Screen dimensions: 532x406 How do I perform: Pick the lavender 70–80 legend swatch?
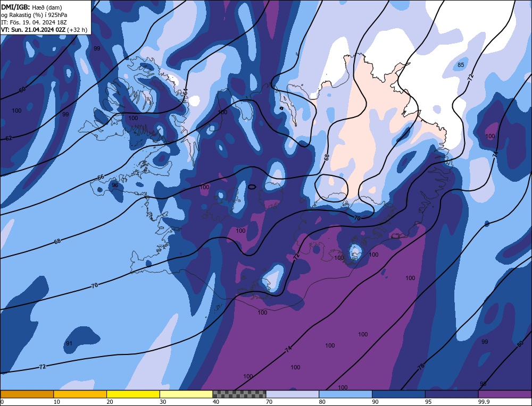[293, 394]
